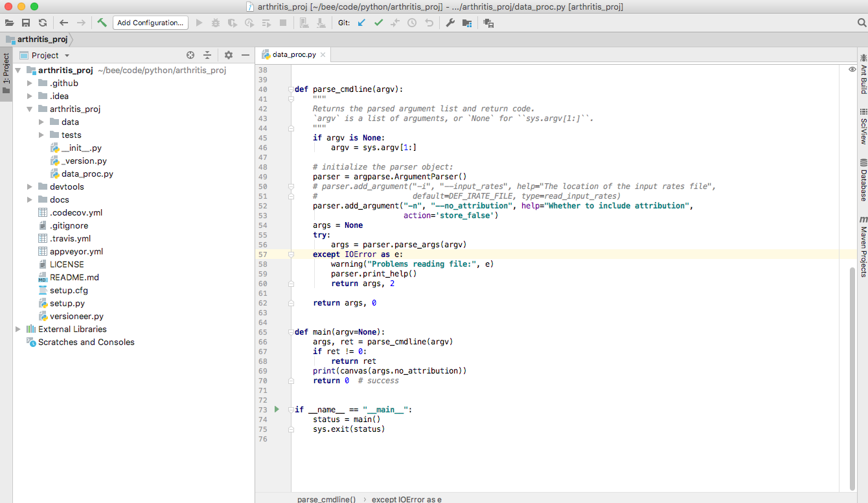Open Settings with the wrench icon

point(450,23)
